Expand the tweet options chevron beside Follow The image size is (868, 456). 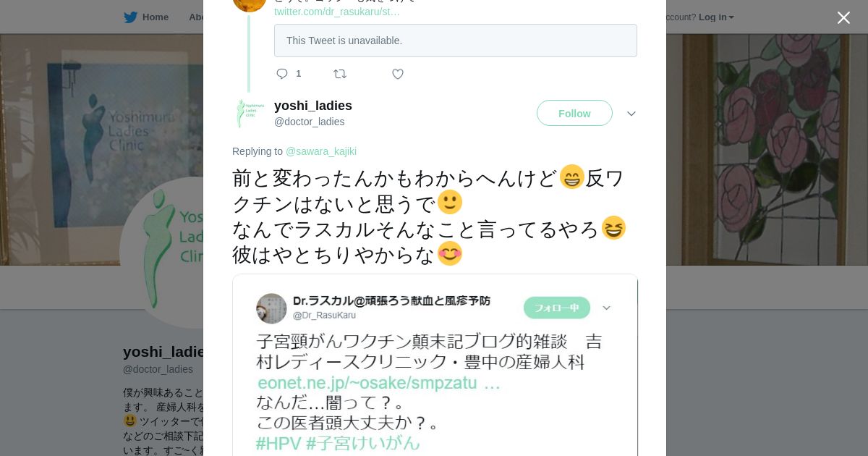[631, 114]
